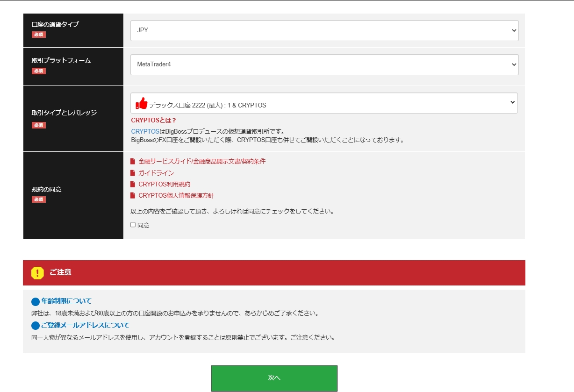Click the 同意 checkbox label text
The image size is (574, 392).
(x=143, y=225)
